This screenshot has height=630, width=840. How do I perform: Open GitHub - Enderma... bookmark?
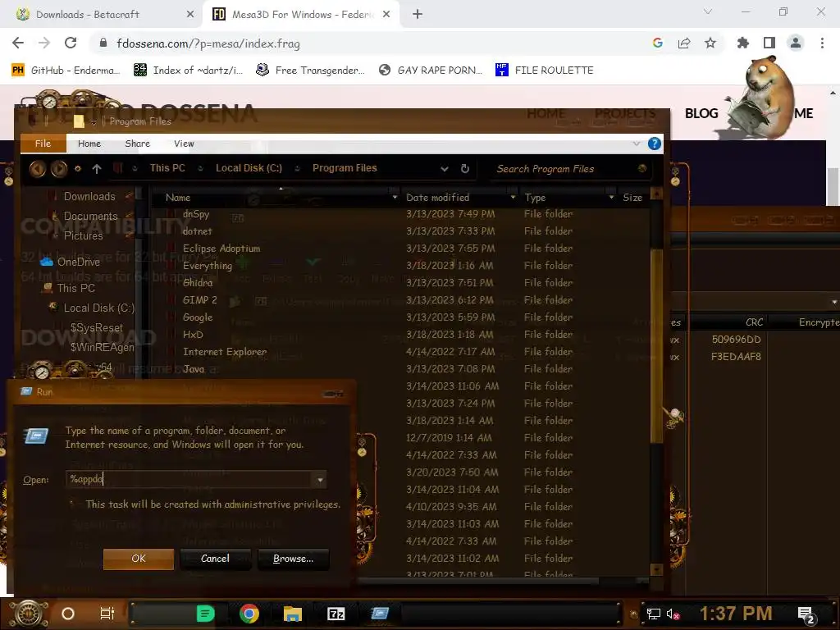[66, 71]
